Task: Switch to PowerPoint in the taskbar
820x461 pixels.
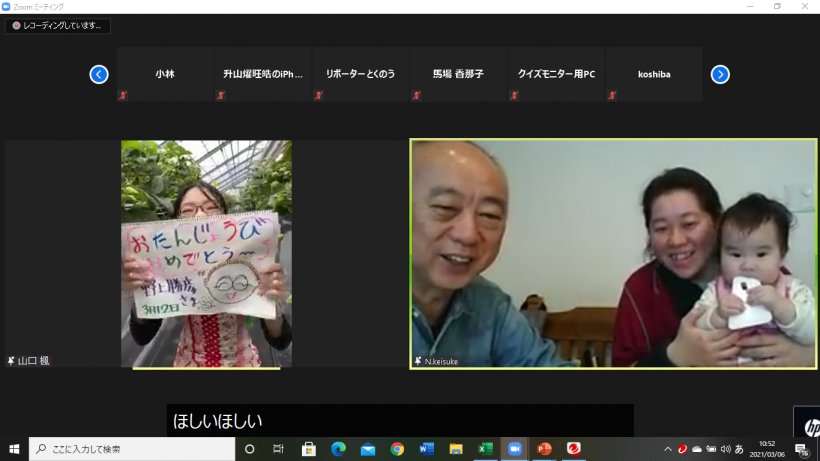Action: tap(544, 449)
